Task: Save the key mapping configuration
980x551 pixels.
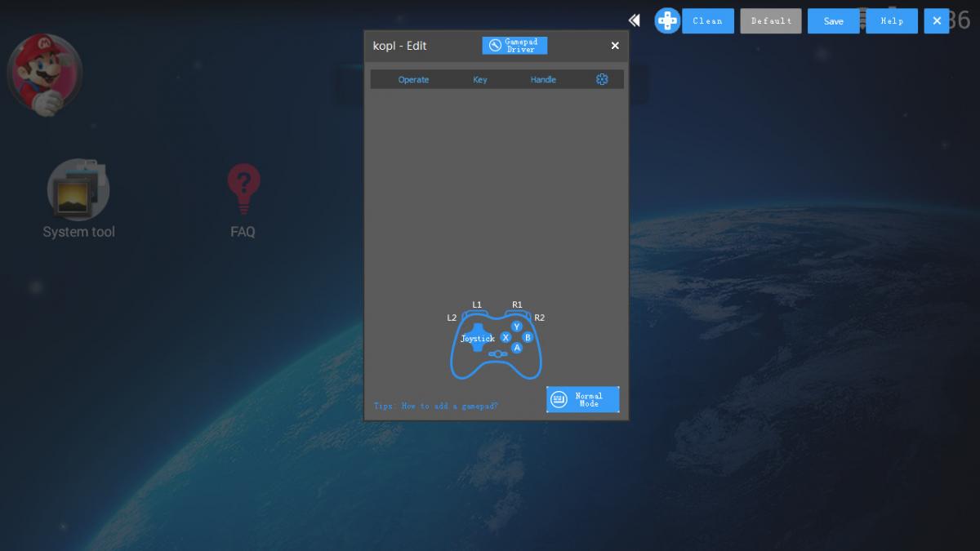Action: click(x=833, y=20)
